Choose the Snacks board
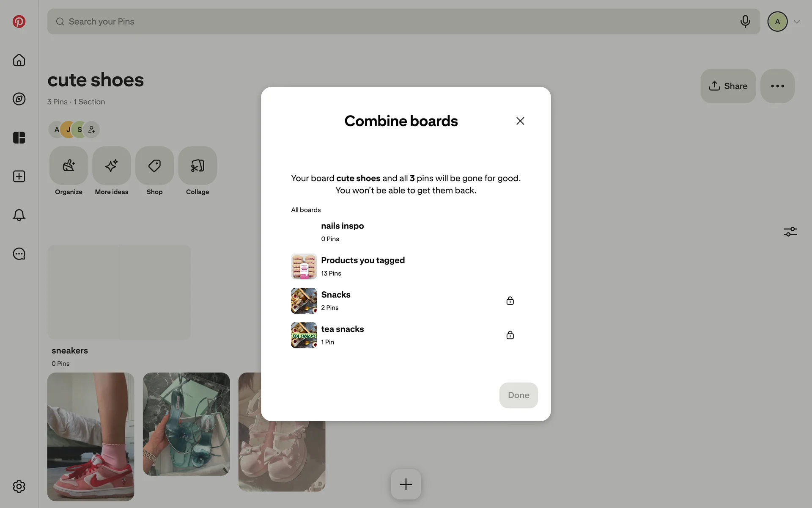This screenshot has width=812, height=508. (x=406, y=301)
